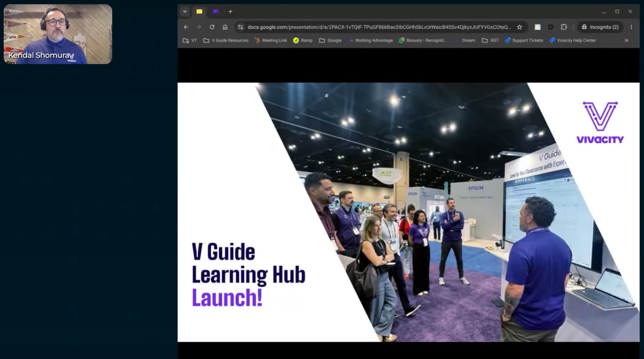This screenshot has height=359, width=644.
Task: Show more bookmarks with the double chevron
Action: (627, 40)
